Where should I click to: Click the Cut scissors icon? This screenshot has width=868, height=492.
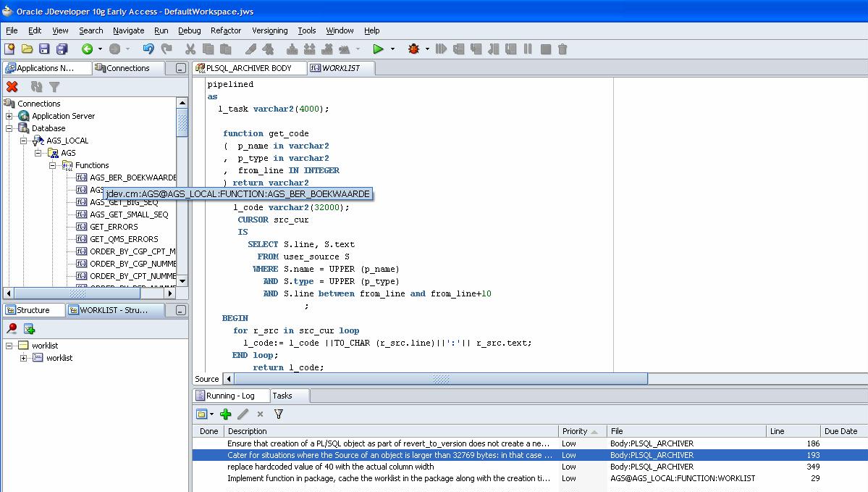(190, 49)
